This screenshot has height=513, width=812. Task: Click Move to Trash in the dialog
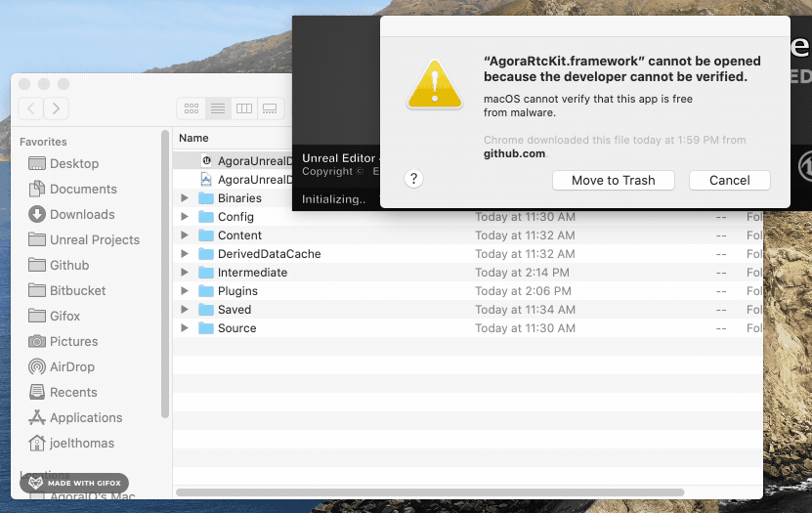pos(613,180)
